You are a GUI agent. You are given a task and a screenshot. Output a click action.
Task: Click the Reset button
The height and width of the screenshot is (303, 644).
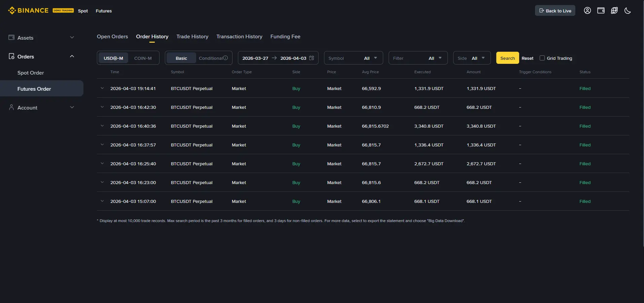coord(527,58)
